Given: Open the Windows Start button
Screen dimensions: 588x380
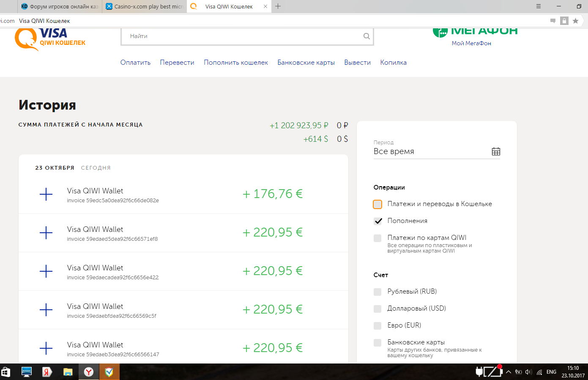Looking at the screenshot, I should click(6, 372).
